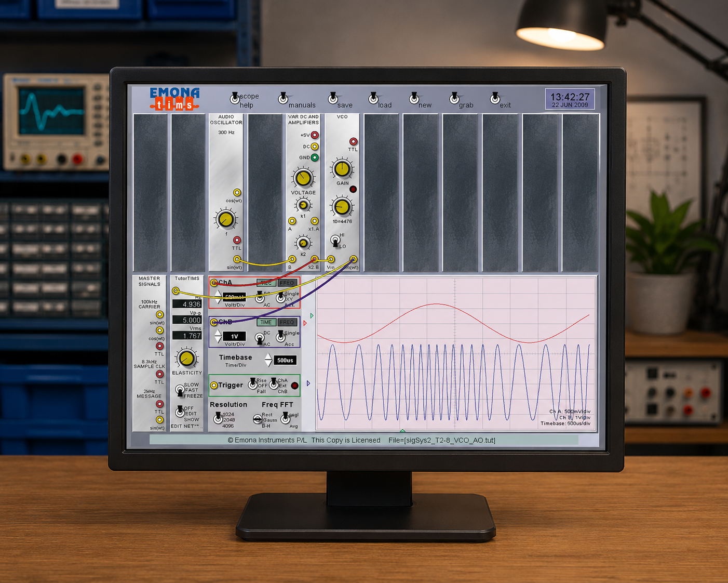Select ChA TIME display button
The height and width of the screenshot is (583, 728).
tap(266, 283)
